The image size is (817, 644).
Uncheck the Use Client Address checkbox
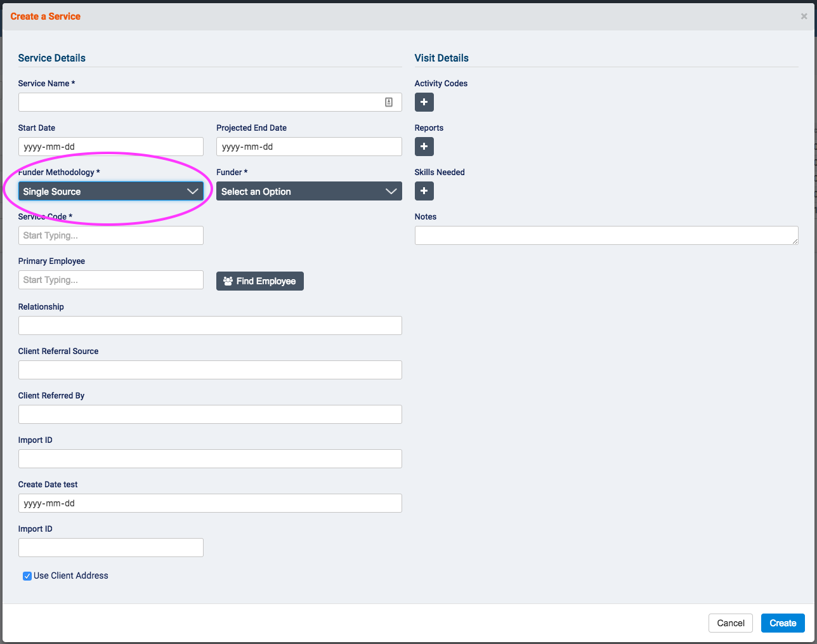[x=27, y=576]
